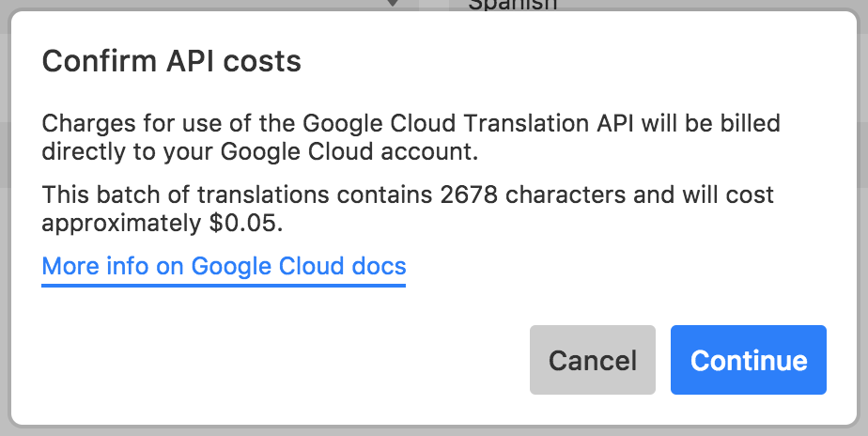This screenshot has height=436, width=868.
Task: Click the dimmed backdrop left of dropdown arrow
Action: pyautogui.click(x=188, y=5)
